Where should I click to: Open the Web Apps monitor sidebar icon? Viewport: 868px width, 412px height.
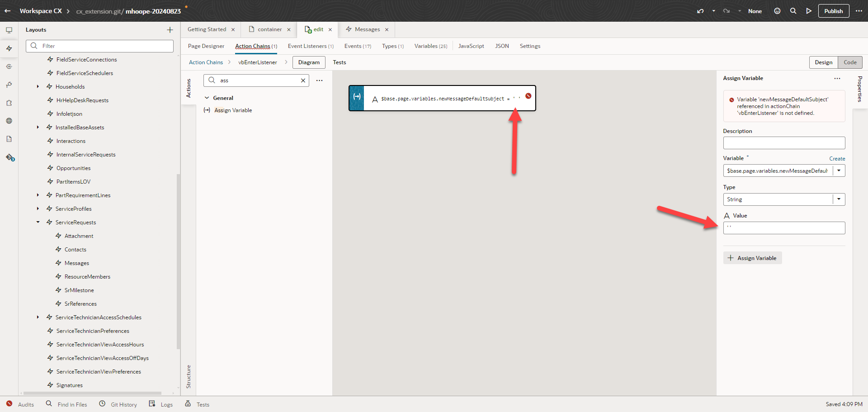coord(9,30)
